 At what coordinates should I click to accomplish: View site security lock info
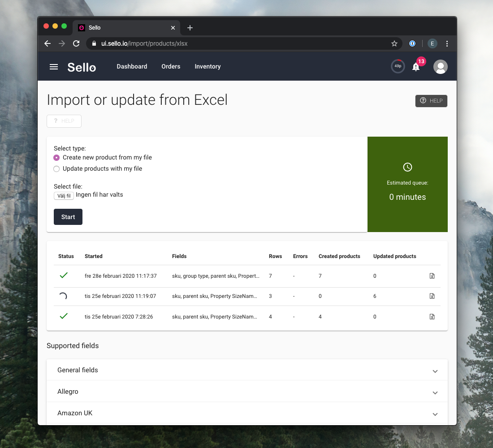[x=94, y=43]
